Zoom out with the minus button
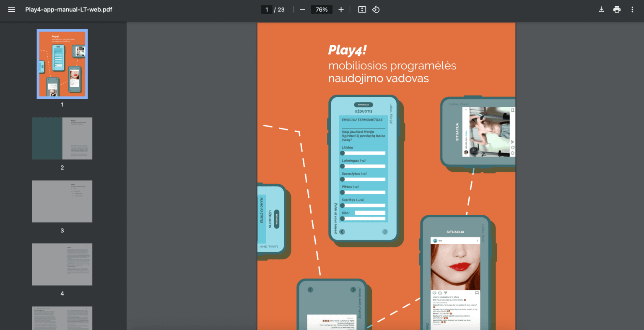644x330 pixels. coord(302,9)
